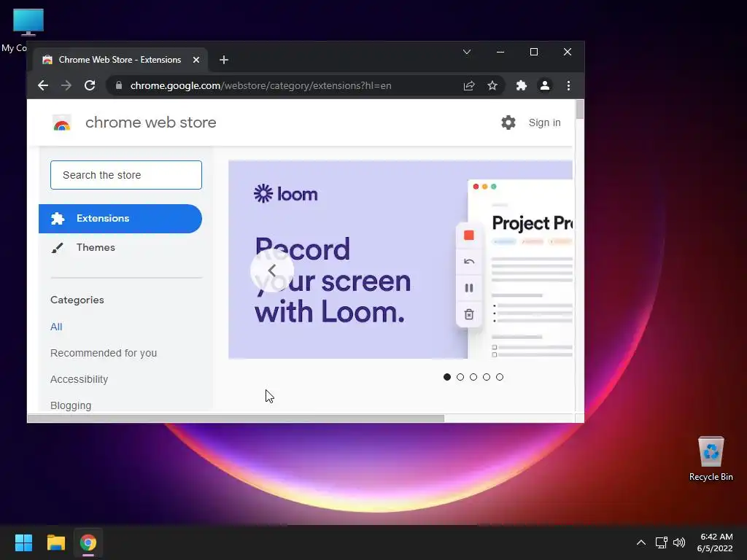This screenshot has width=747, height=560.
Task: Open a new tab with plus button
Action: (224, 60)
